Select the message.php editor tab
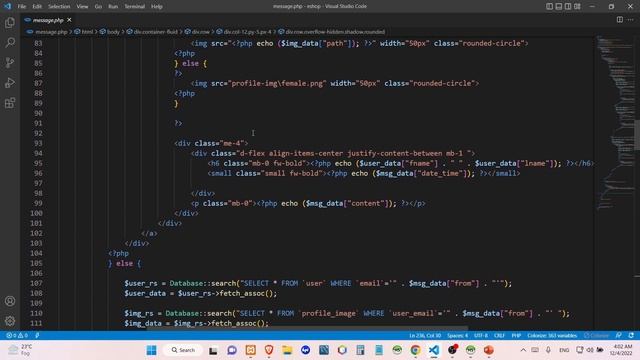The image size is (640, 360). [x=48, y=20]
